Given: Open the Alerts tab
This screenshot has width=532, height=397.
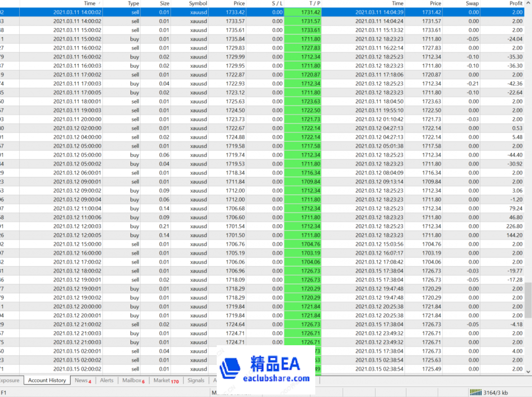Looking at the screenshot, I should tap(106, 380).
